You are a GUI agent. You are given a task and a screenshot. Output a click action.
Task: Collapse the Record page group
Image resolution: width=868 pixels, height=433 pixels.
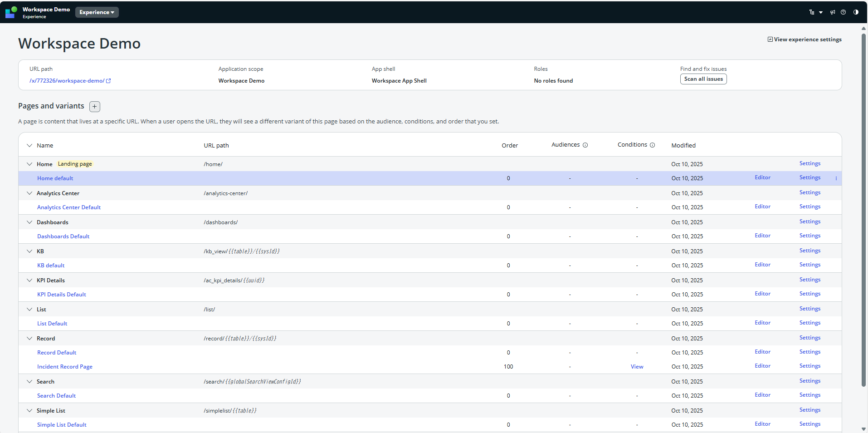pos(29,339)
